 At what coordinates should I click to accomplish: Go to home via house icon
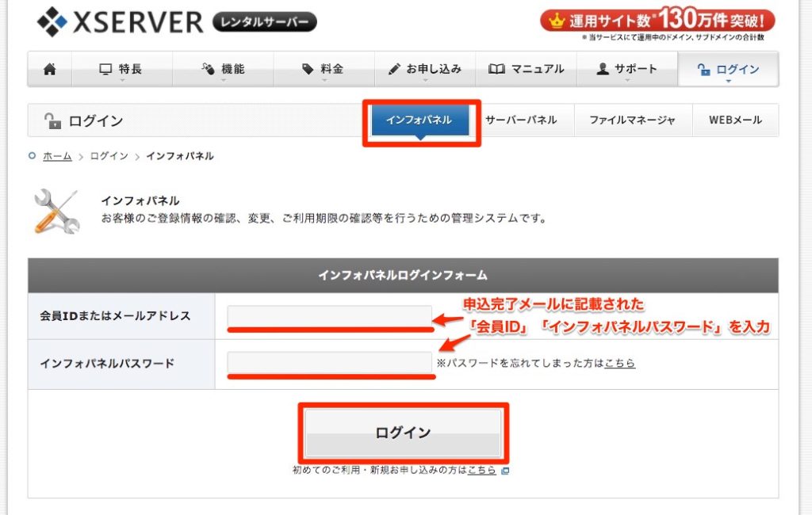pyautogui.click(x=50, y=69)
